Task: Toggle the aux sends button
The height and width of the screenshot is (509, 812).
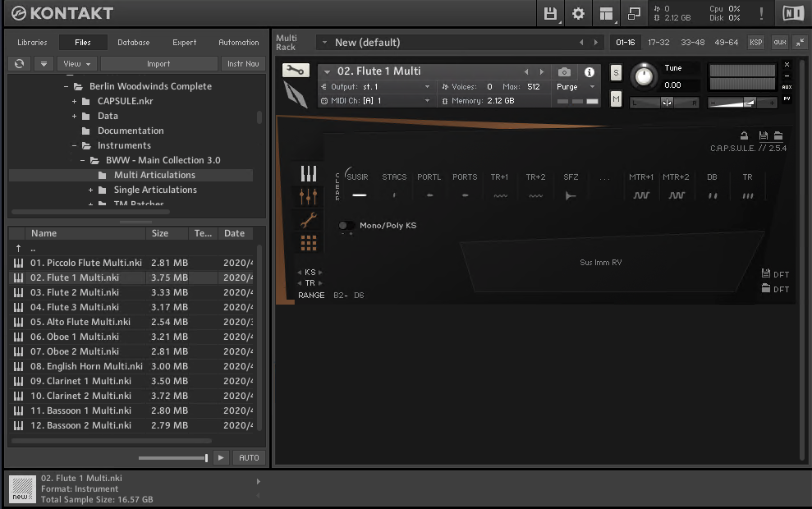Action: click(780, 43)
